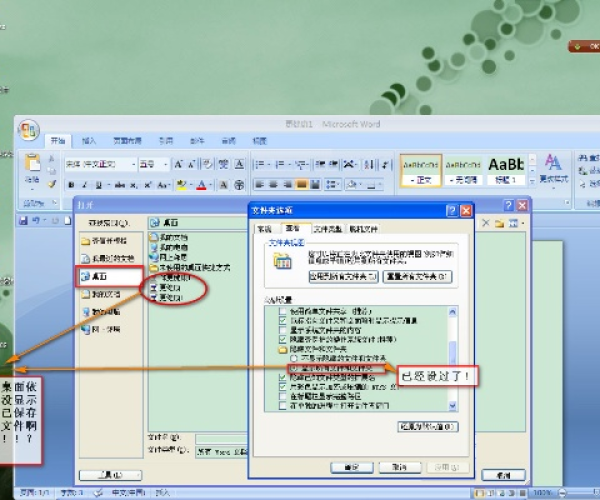Open the font color dropdown arrow
The image size is (600, 500).
click(210, 185)
